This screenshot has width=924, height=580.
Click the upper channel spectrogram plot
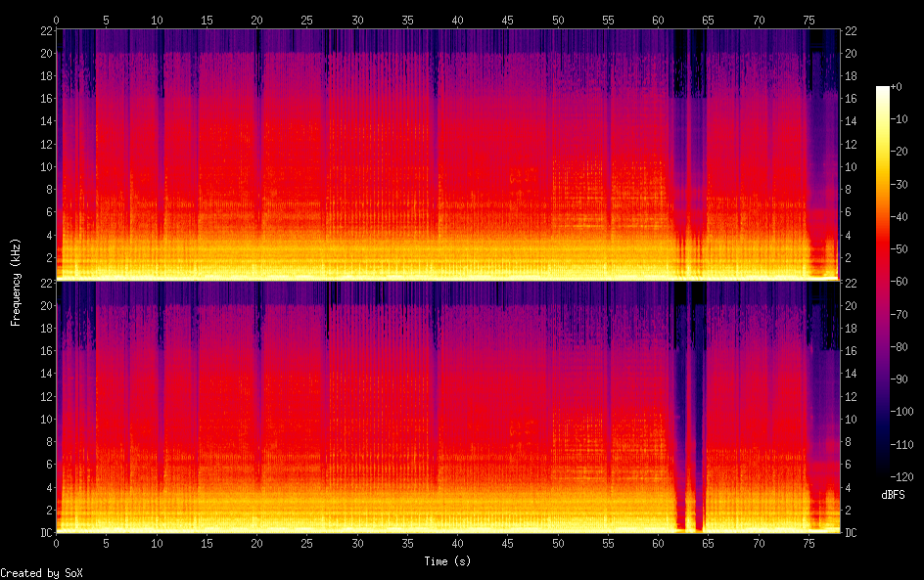[x=447, y=155]
